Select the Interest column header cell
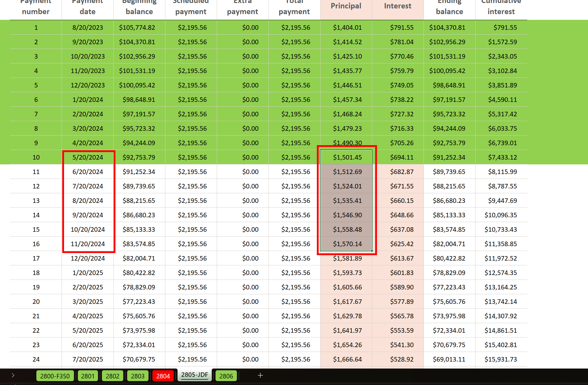 pyautogui.click(x=398, y=7)
